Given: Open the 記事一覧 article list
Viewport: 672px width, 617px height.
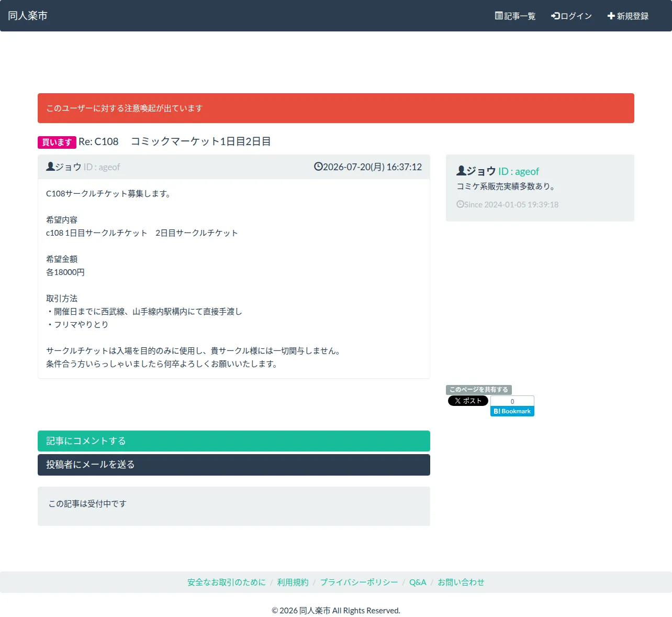Looking at the screenshot, I should [515, 16].
